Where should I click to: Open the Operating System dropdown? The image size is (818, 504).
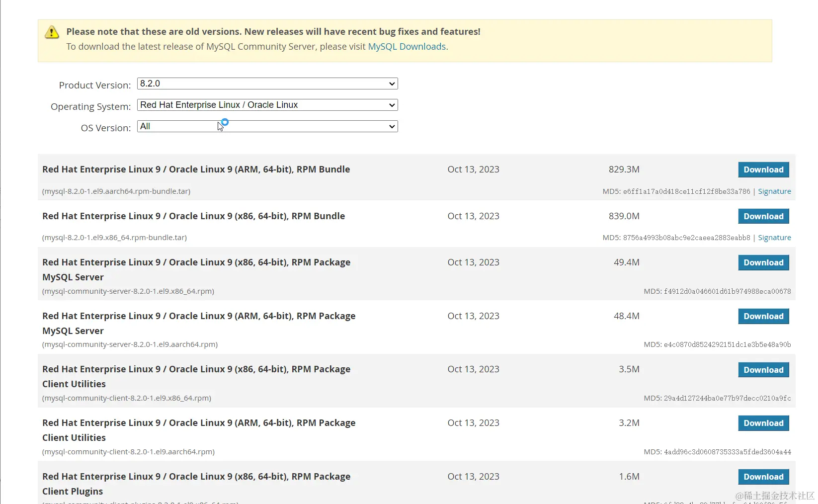coord(267,105)
